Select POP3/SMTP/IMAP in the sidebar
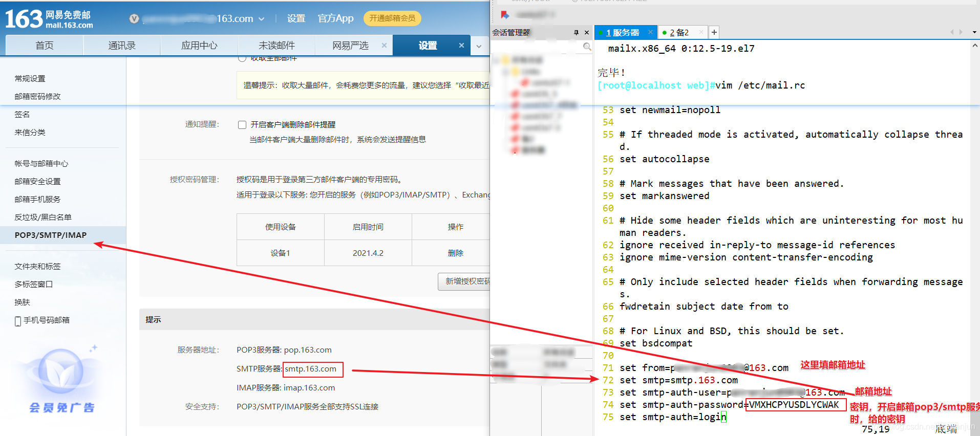 [x=63, y=235]
